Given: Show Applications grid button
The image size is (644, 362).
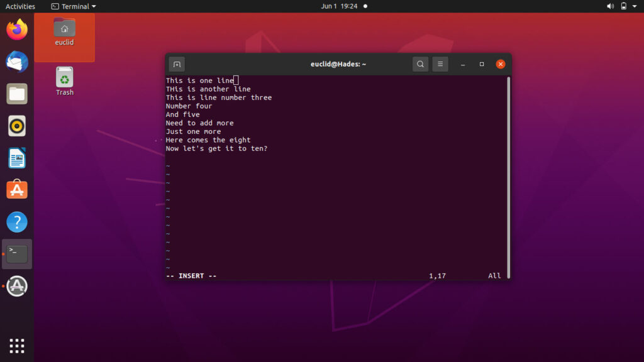Looking at the screenshot, I should tap(17, 345).
